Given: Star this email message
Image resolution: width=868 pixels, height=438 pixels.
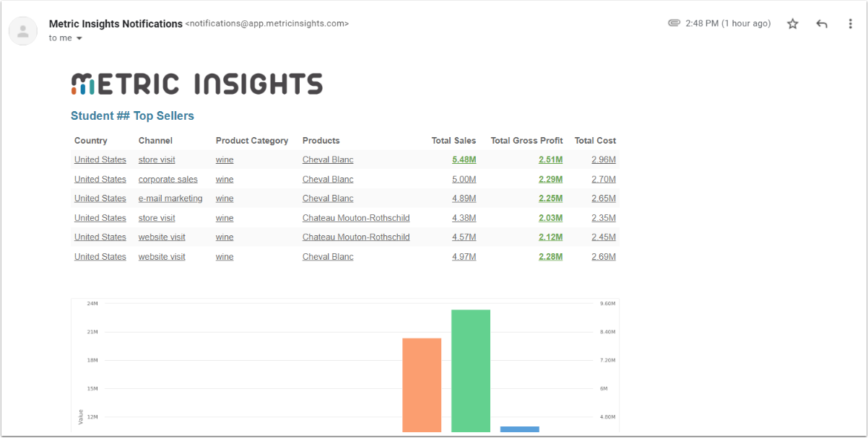Looking at the screenshot, I should tap(793, 24).
